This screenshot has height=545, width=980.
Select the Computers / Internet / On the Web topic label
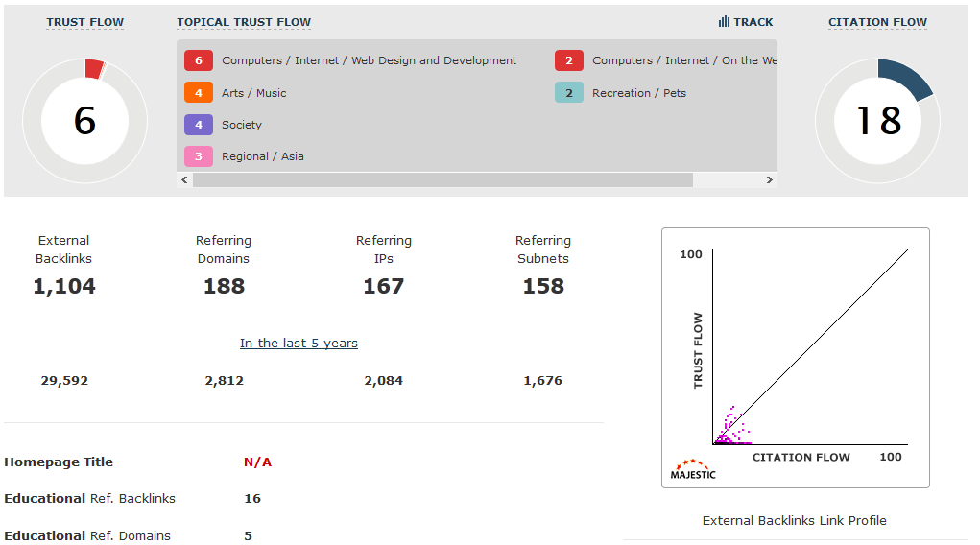(x=685, y=60)
